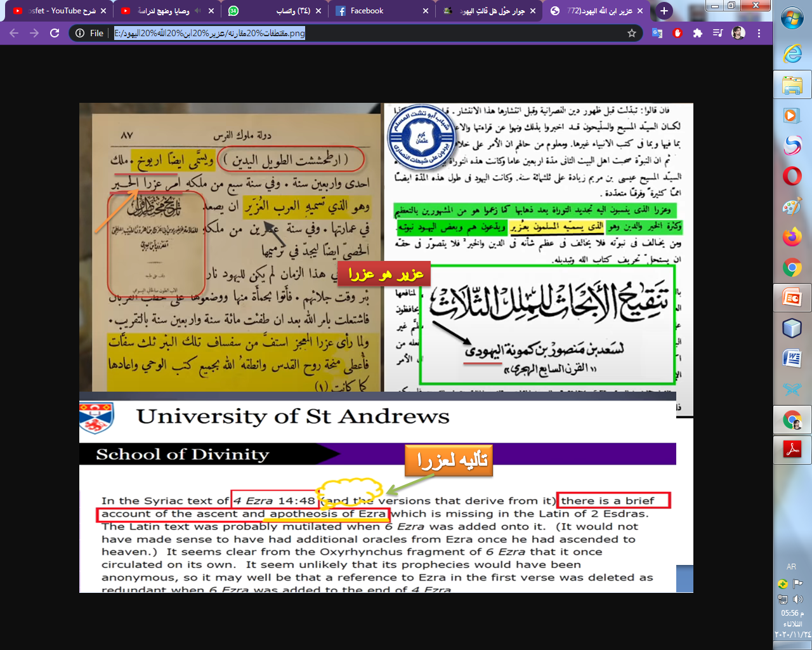
Task: Launch Firefox from the taskbar
Action: point(792,237)
